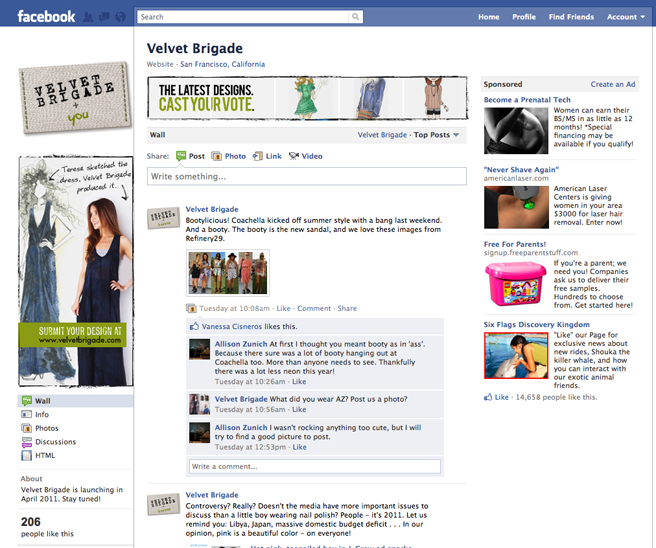Click the search magnifier button
Viewport: 656px width, 548px height.
(x=355, y=17)
